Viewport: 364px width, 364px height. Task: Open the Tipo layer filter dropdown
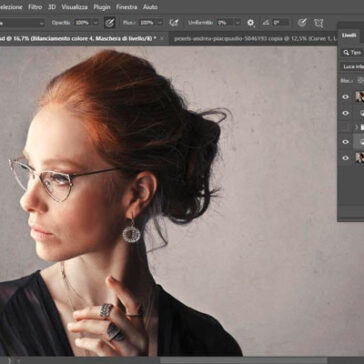(x=353, y=52)
